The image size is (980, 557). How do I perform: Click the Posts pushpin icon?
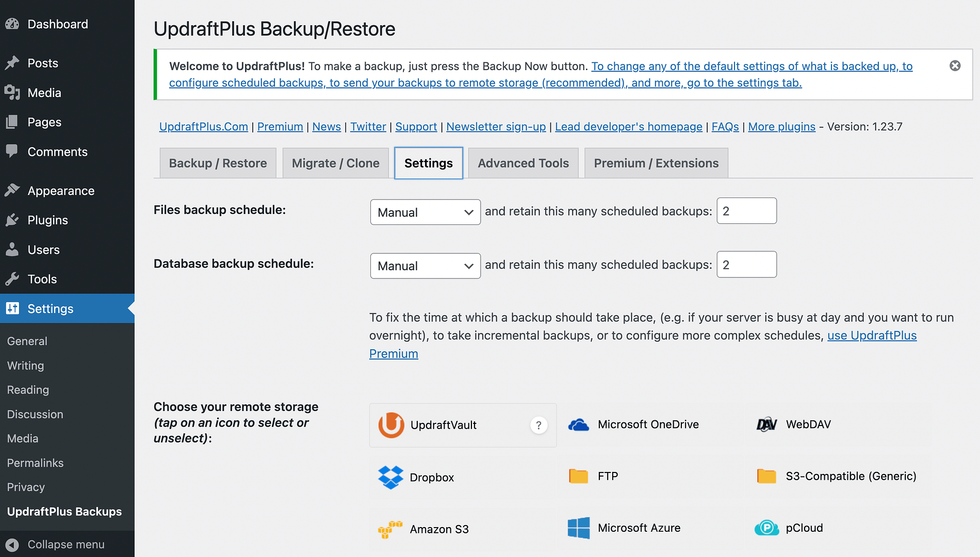click(x=12, y=63)
